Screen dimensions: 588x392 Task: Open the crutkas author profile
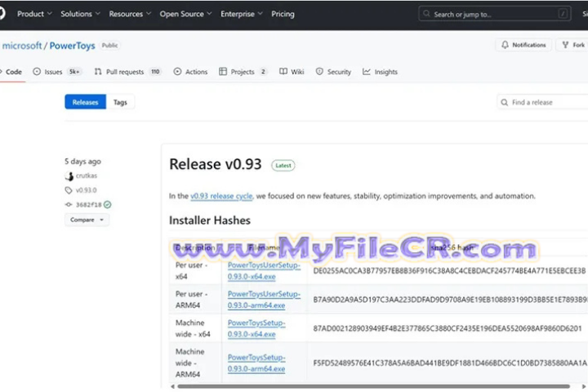tap(87, 176)
